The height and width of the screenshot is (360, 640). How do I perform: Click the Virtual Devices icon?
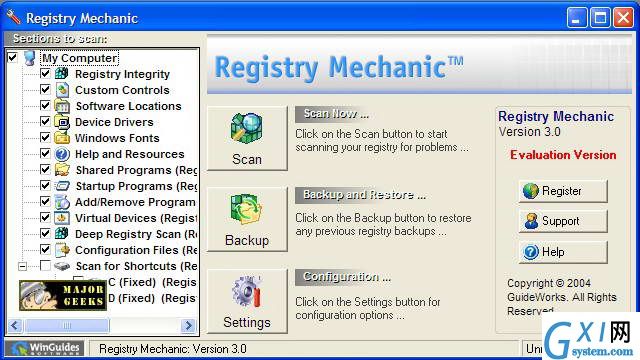tap(62, 218)
